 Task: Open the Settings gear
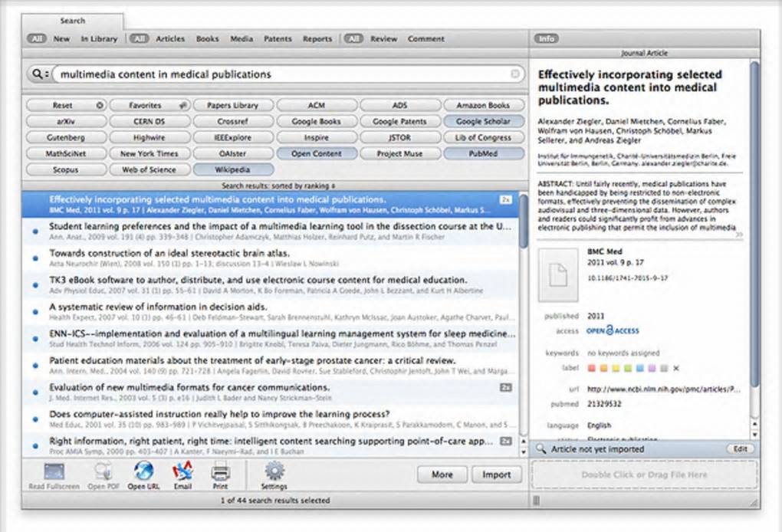click(274, 471)
